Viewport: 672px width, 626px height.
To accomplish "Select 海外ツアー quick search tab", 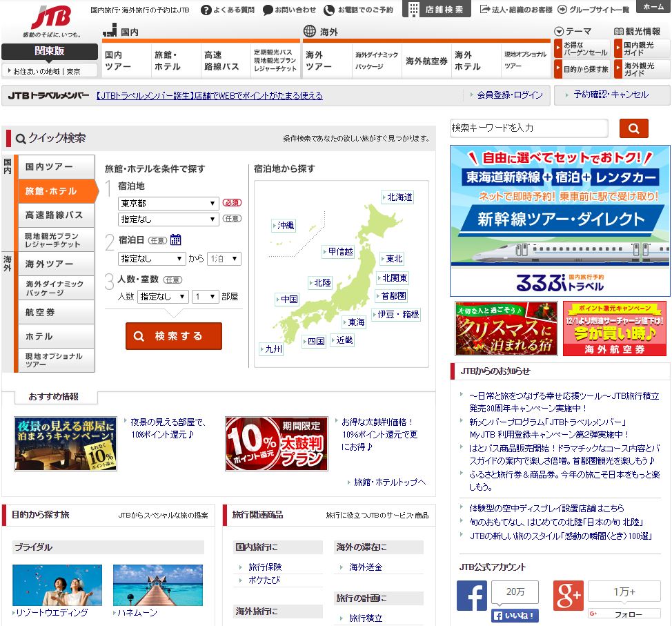I will click(x=56, y=264).
